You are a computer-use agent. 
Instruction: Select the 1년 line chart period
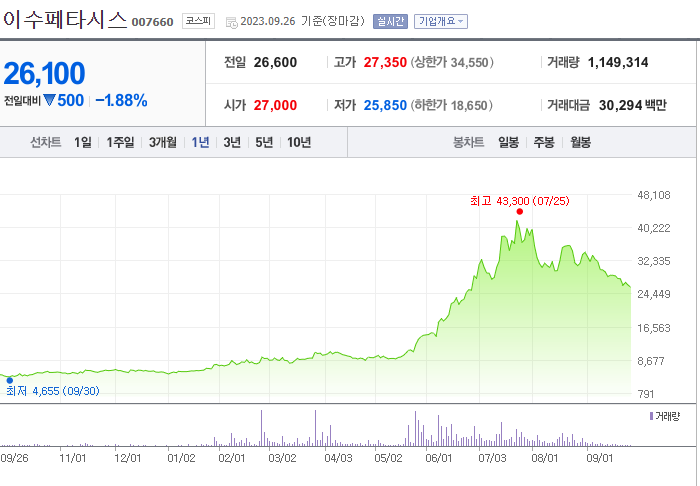(200, 142)
